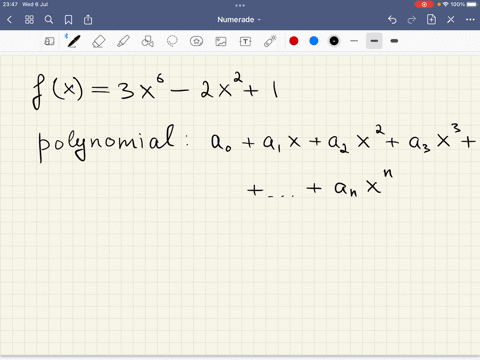The width and height of the screenshot is (480, 360).
Task: Select the Lasso tool
Action: 172,41
